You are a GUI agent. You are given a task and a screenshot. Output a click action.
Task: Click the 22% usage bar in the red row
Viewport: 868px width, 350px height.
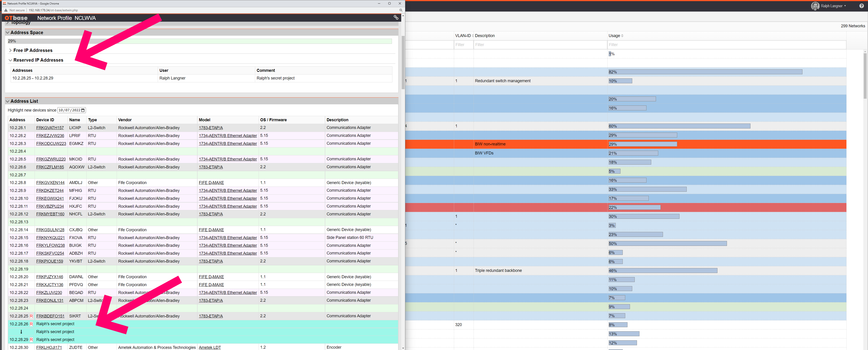click(634, 208)
